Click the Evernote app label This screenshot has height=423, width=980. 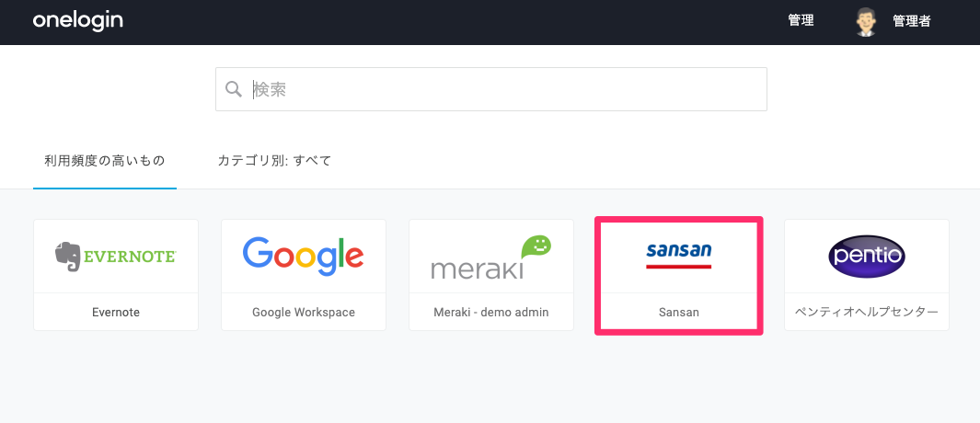[x=116, y=312]
